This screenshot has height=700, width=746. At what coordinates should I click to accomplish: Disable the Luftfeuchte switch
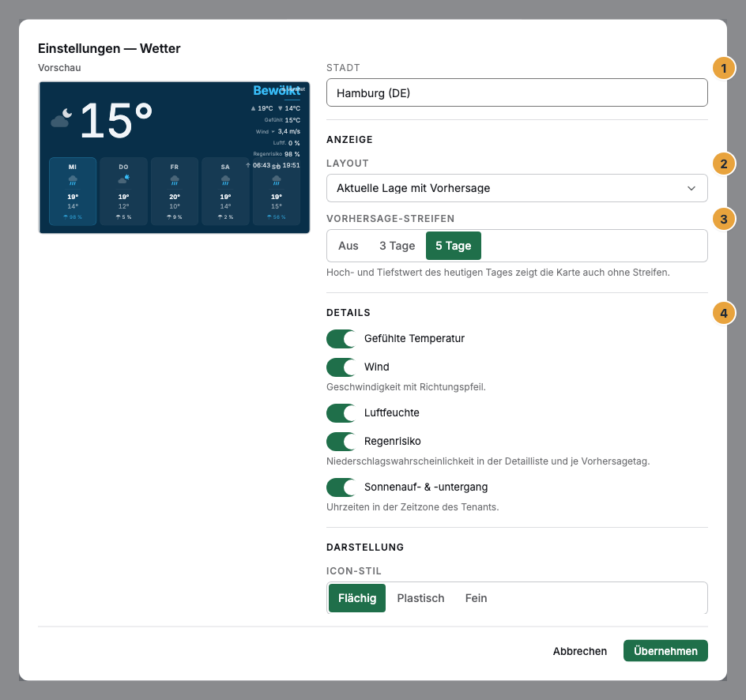coord(341,412)
